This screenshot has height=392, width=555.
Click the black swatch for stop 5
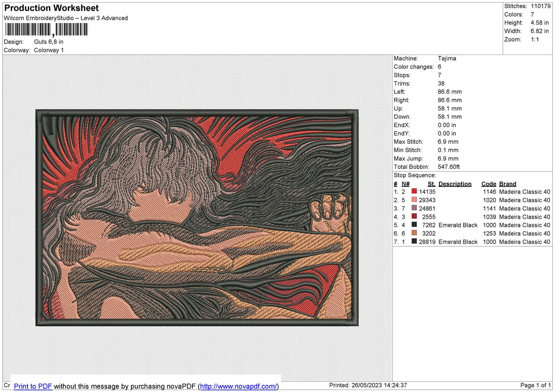[414, 225]
